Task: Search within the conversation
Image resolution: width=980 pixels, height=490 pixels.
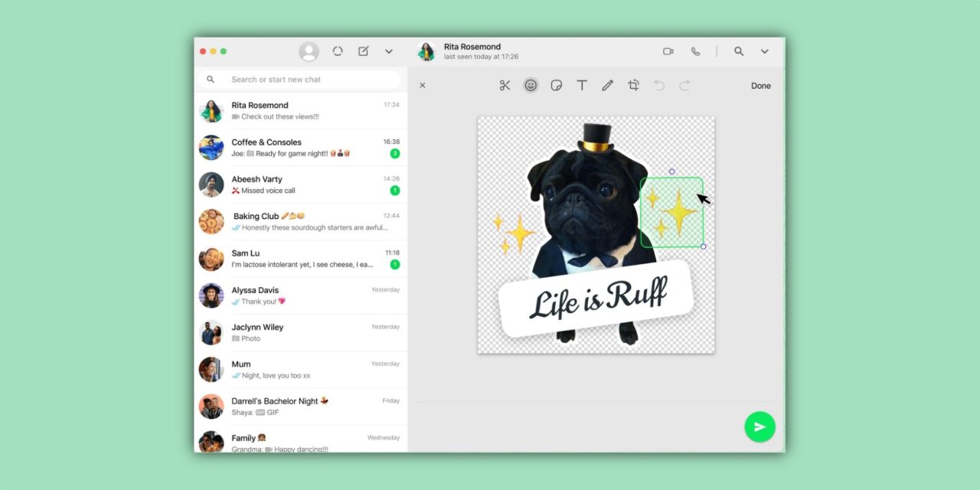Action: [739, 51]
